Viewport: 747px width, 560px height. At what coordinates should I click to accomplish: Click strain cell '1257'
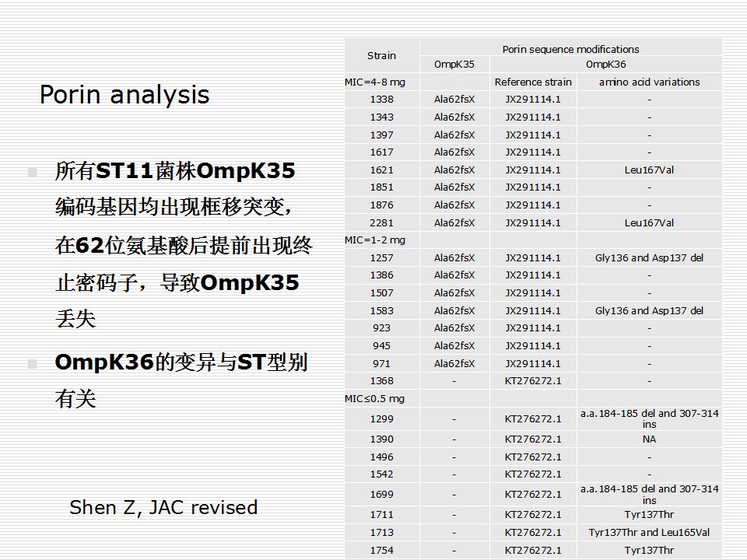click(381, 258)
